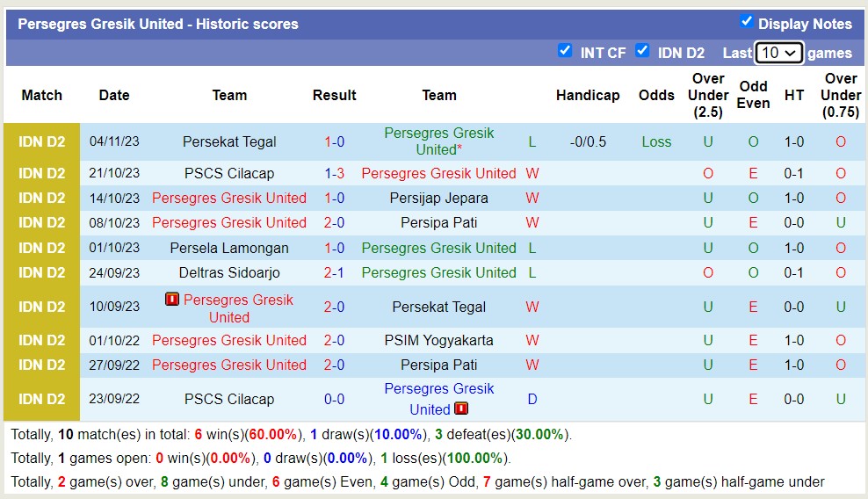Toggle the Display Notes checkbox
Image resolution: width=868 pixels, height=499 pixels.
746,22
